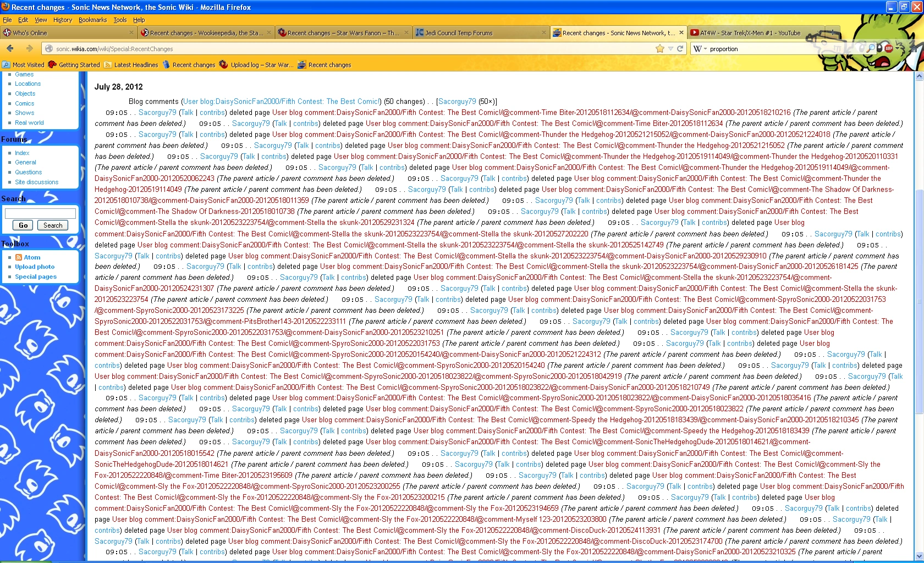Close the Star Wars Fanon tab
This screenshot has width=924, height=563.
(x=406, y=32)
